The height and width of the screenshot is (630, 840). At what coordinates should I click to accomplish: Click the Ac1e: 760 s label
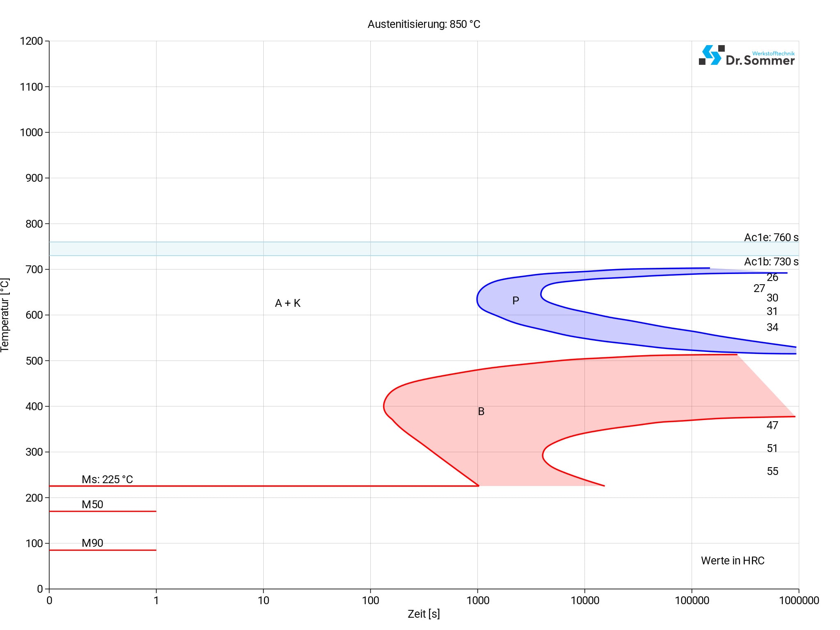(771, 237)
